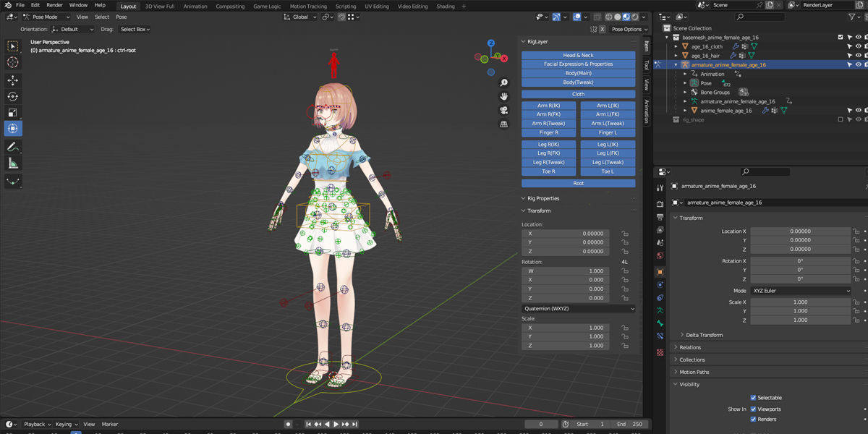Screen dimensions: 868x434
Task: Click the Location X value slider field
Action: (x=800, y=231)
